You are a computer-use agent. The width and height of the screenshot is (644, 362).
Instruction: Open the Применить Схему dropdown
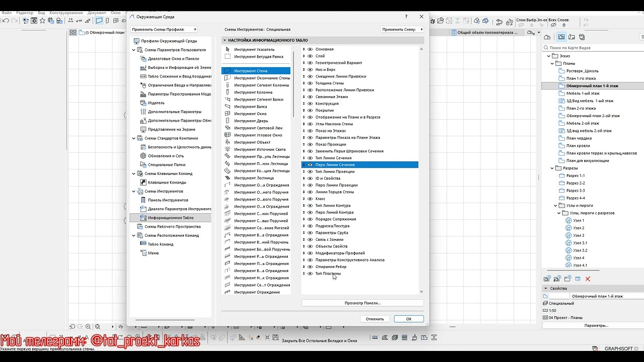click(x=402, y=30)
